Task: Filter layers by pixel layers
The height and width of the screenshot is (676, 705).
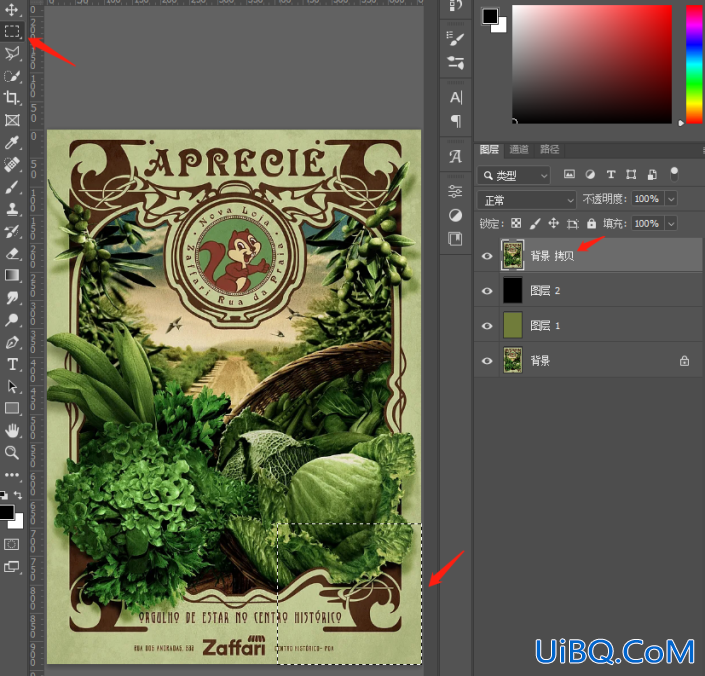Action: (x=569, y=174)
